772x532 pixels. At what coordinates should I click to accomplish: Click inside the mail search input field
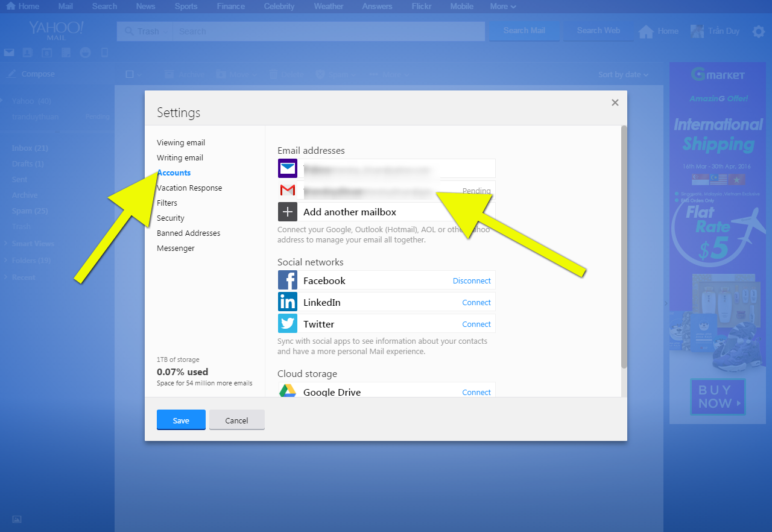329,31
